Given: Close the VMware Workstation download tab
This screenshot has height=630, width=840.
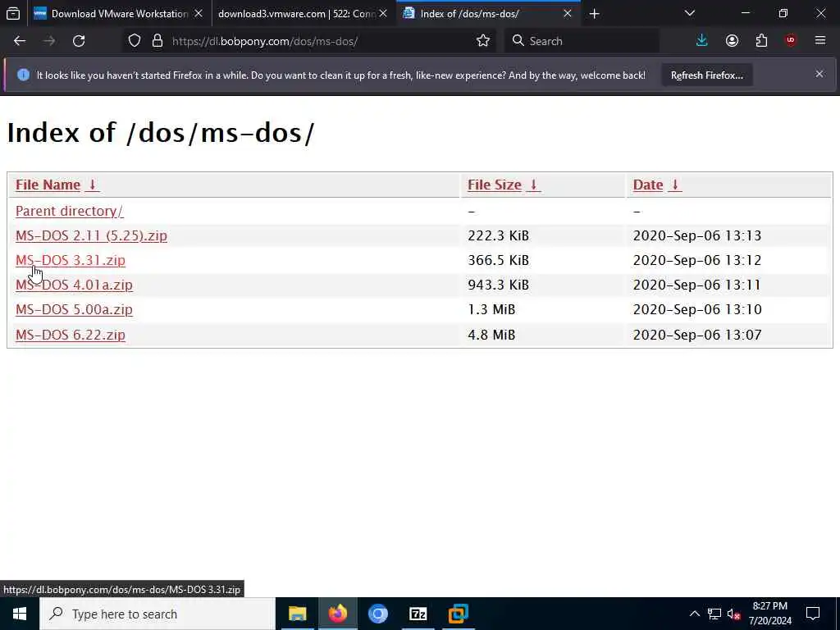Looking at the screenshot, I should 199,13.
